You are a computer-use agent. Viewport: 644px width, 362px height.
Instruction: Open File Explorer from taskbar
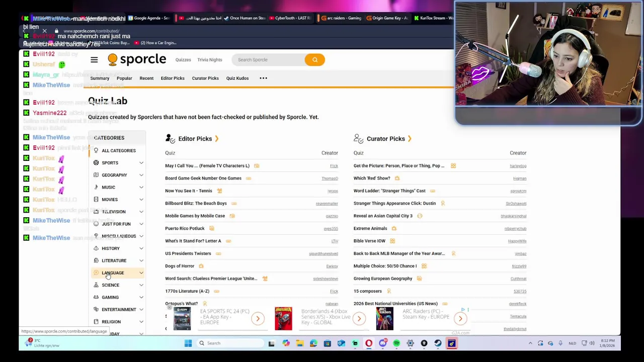[x=300, y=343]
